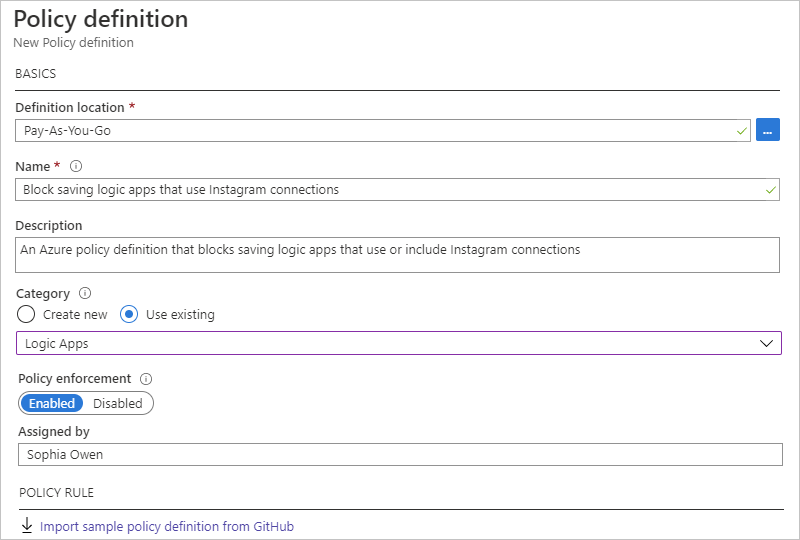Click the Assigned by Sophia Owen field
This screenshot has height=540, width=800.
(398, 455)
